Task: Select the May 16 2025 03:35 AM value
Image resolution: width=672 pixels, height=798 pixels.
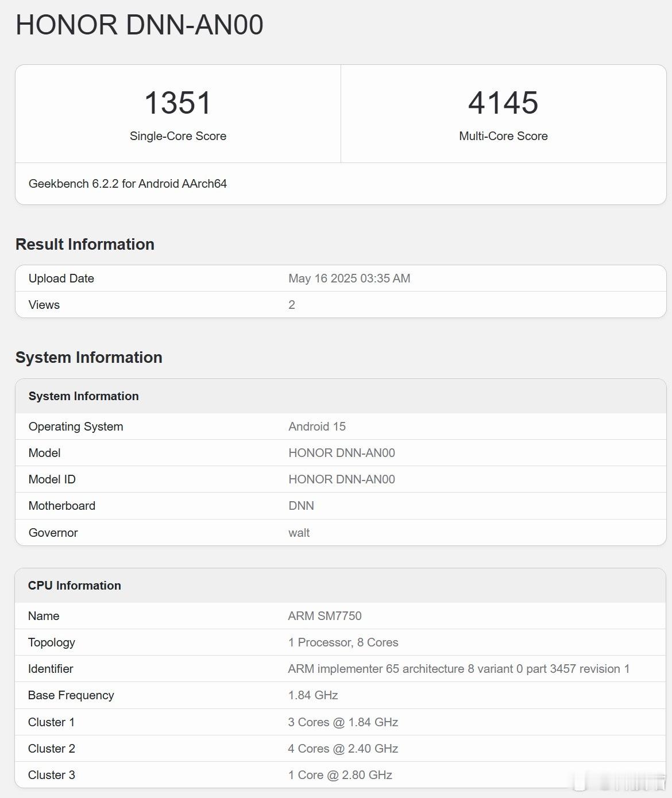Action: 349,278
